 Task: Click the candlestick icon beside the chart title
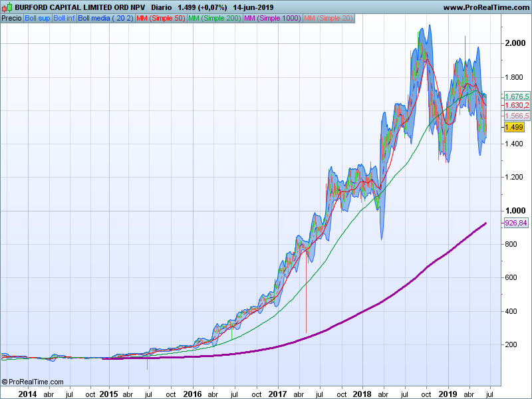[x=7, y=7]
